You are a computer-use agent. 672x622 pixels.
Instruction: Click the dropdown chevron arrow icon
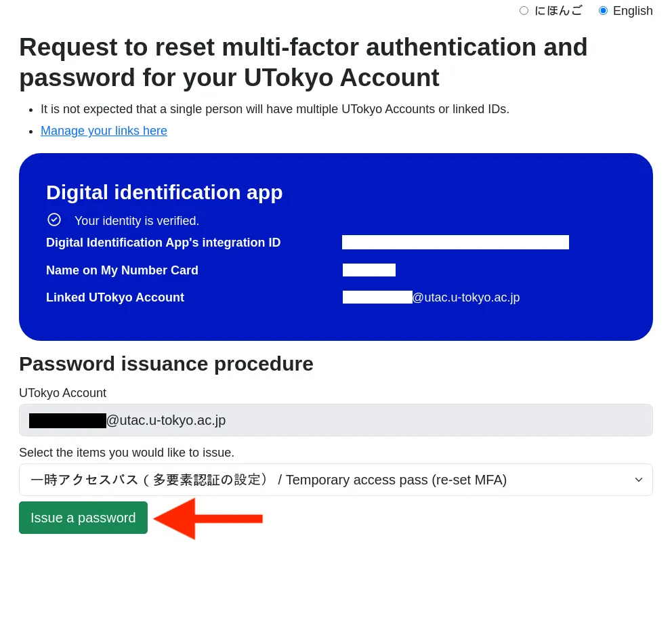point(639,480)
